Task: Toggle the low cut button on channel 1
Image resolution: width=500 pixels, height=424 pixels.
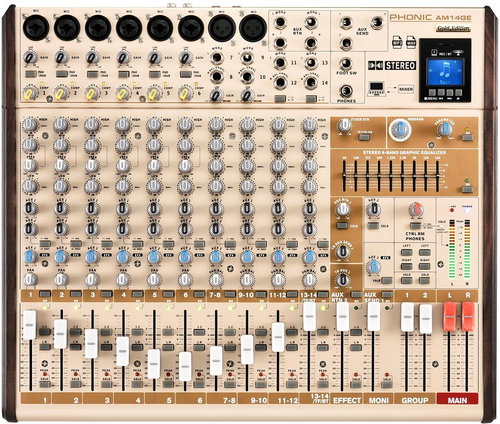Action: [31, 74]
